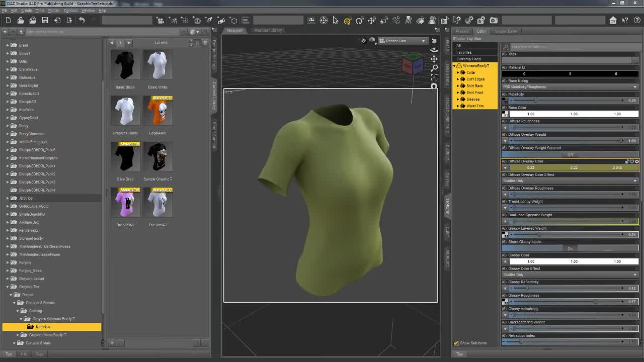
Task: Click the Undo arrow in toolbar
Action: [82, 20]
